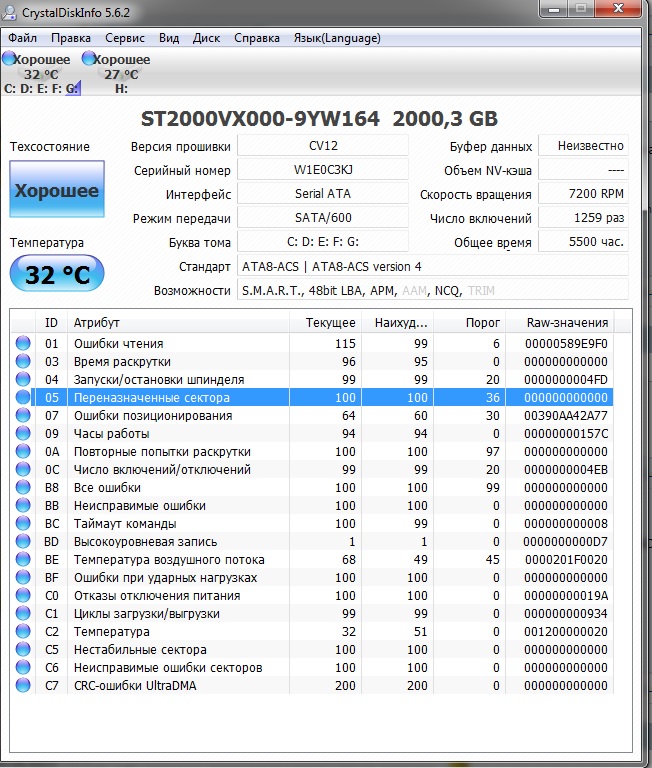
Task: Click the big Хорошее health status button
Action: (x=57, y=189)
